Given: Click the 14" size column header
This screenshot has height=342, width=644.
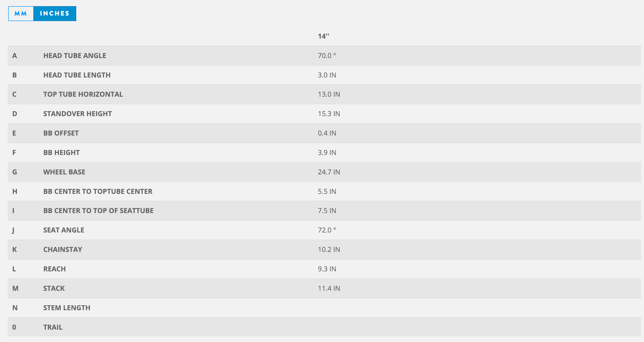Looking at the screenshot, I should [324, 36].
